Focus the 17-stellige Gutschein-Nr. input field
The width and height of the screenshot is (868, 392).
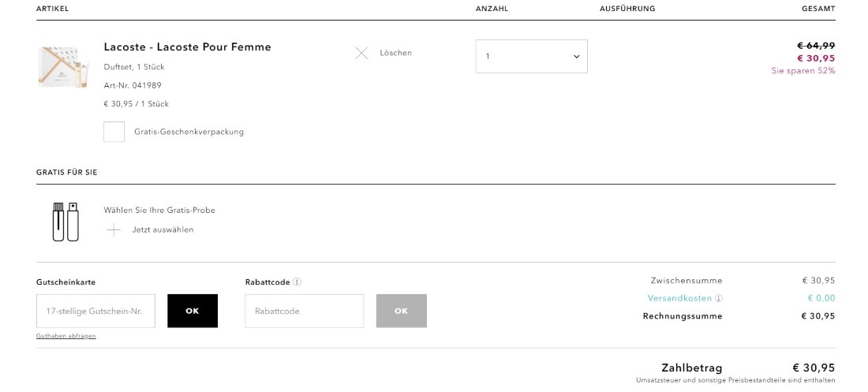pos(95,312)
